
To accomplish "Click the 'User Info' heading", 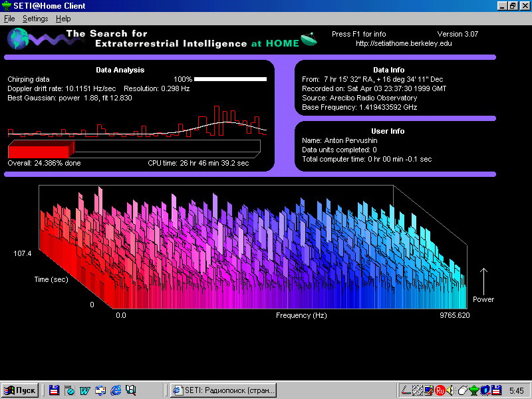I will point(388,131).
